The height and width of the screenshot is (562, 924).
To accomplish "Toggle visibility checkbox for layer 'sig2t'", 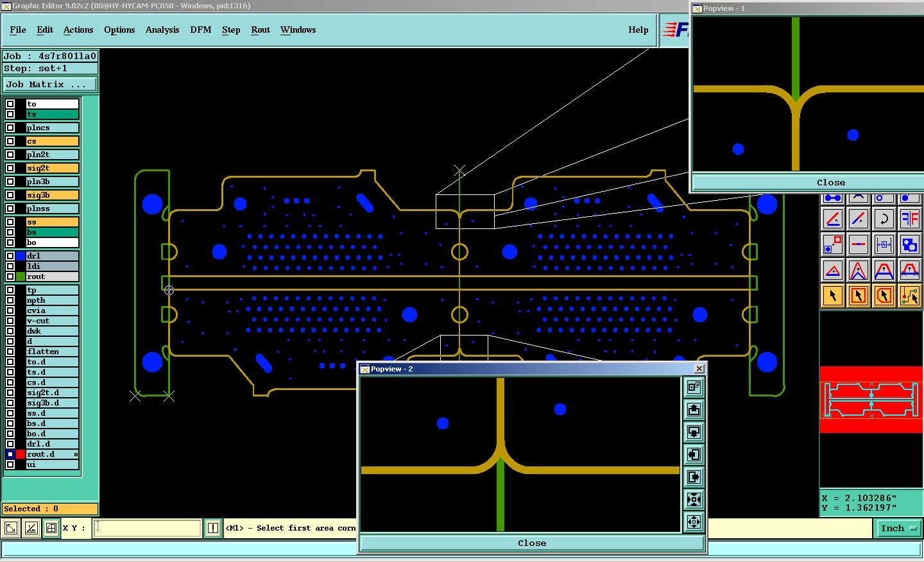I will click(x=10, y=168).
